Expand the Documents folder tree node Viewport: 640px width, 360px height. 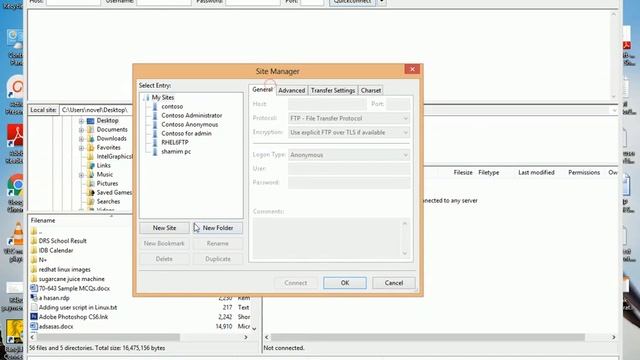(x=81, y=130)
